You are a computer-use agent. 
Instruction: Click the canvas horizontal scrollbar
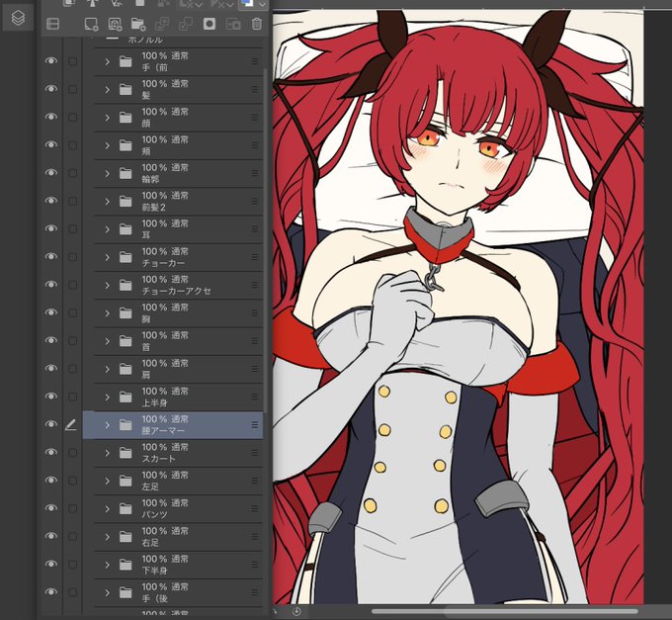[505, 611]
